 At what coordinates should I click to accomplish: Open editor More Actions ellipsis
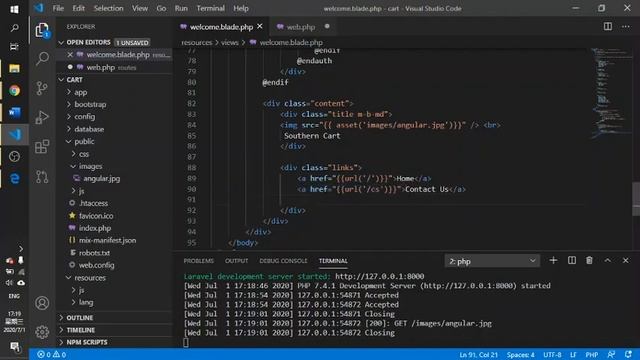pos(626,27)
